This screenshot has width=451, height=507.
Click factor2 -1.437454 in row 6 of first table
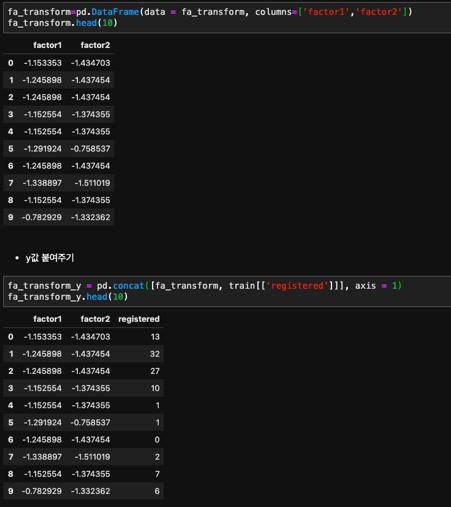click(x=91, y=166)
